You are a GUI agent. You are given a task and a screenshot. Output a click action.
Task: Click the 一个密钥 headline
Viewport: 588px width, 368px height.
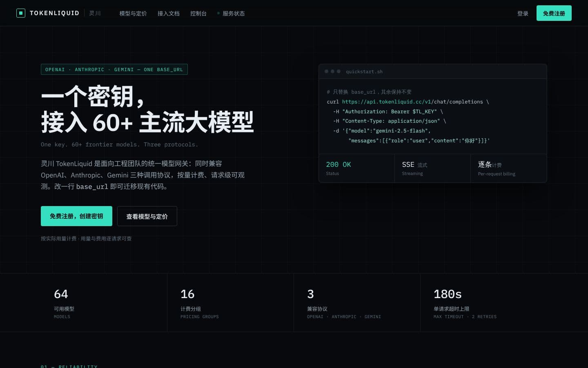pos(93,96)
